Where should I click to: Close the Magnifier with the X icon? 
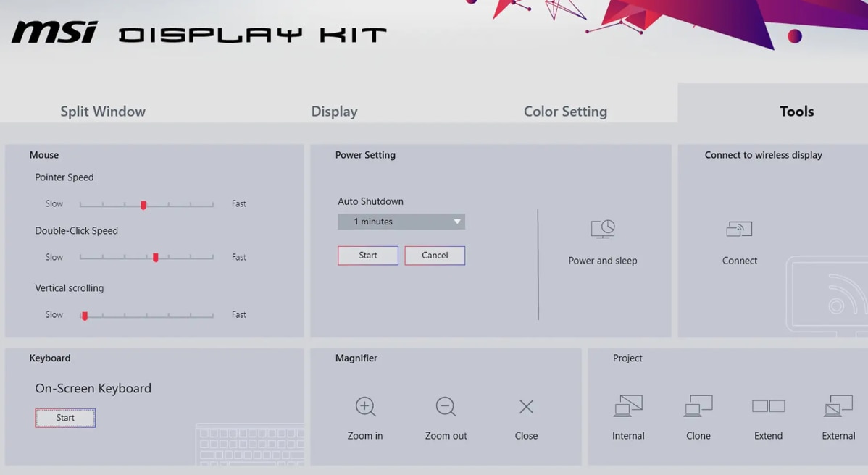527,407
